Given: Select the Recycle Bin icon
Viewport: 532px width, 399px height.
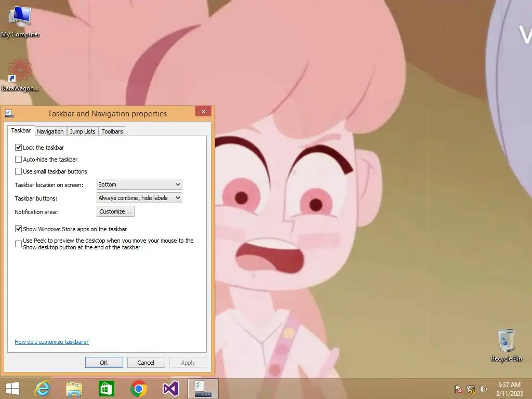Looking at the screenshot, I should click(x=506, y=345).
